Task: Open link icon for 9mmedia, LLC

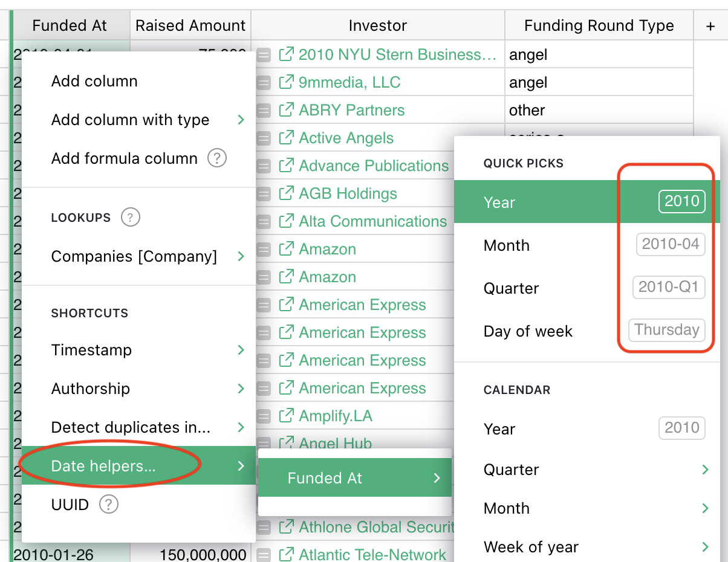Action: point(286,83)
